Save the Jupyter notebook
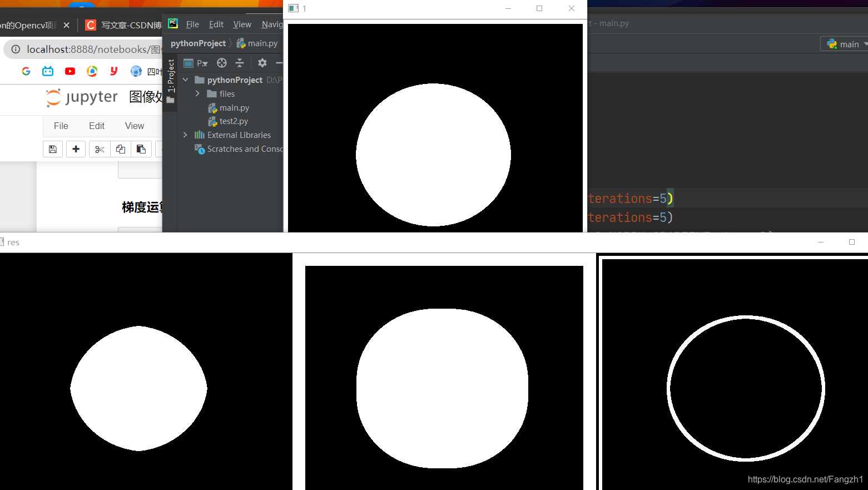The height and width of the screenshot is (490, 868). (53, 149)
